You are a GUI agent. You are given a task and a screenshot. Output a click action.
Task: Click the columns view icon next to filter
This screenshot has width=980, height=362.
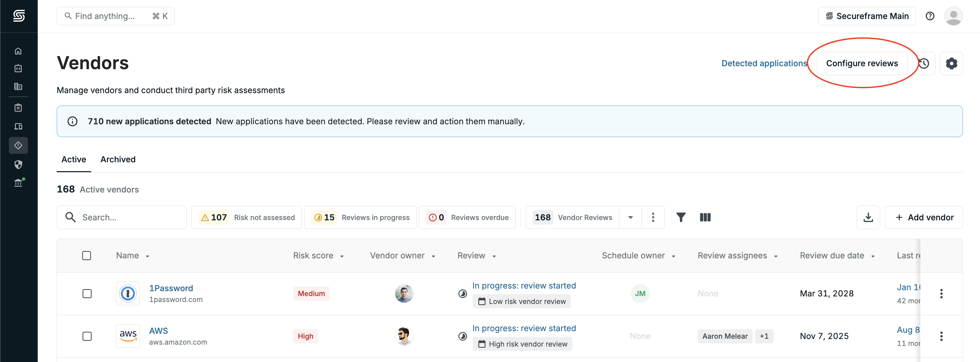point(705,217)
